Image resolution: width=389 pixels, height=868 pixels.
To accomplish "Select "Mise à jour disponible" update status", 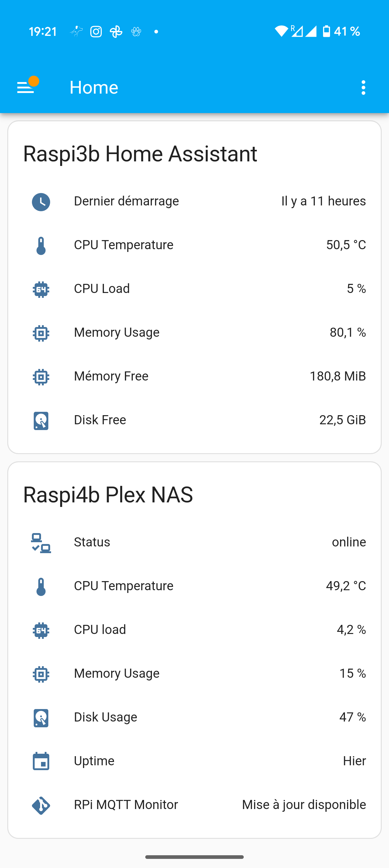I will [304, 805].
